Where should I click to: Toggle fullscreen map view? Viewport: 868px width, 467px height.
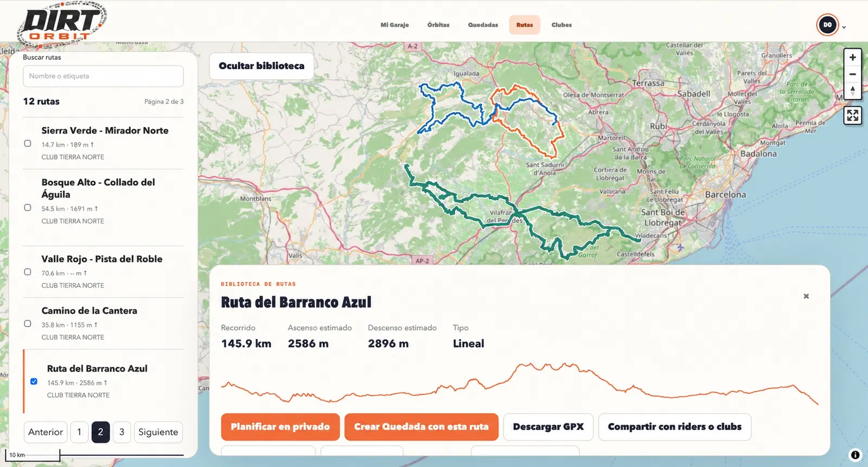(853, 115)
